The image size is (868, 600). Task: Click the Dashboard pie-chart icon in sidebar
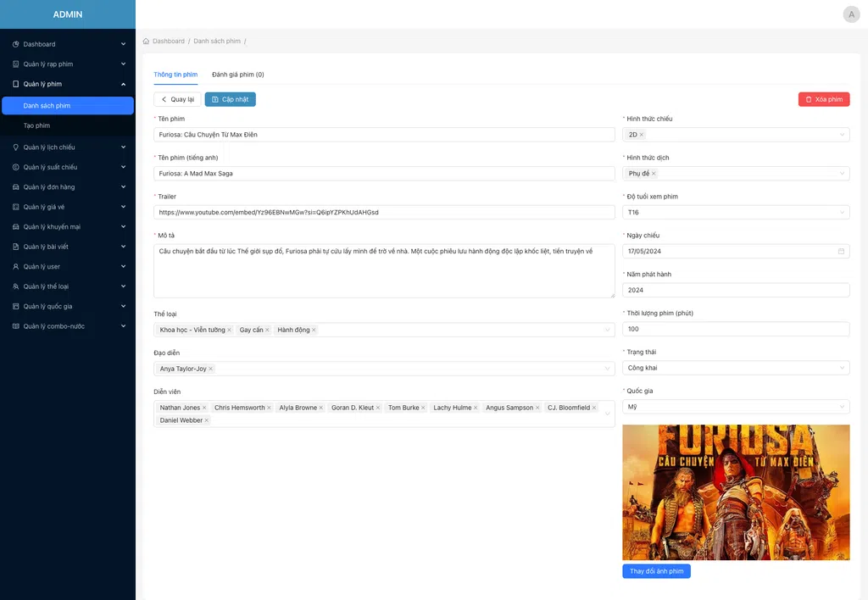point(16,44)
